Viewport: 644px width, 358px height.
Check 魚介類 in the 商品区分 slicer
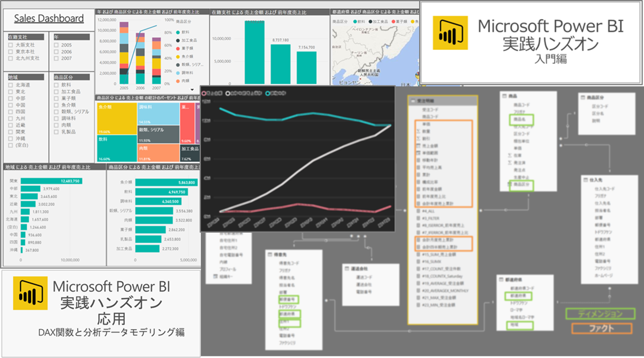tap(56, 105)
